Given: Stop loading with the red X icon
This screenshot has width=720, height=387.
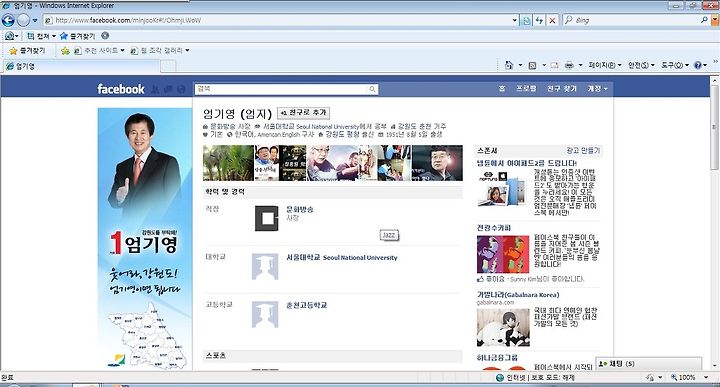Looking at the screenshot, I should (x=552, y=20).
